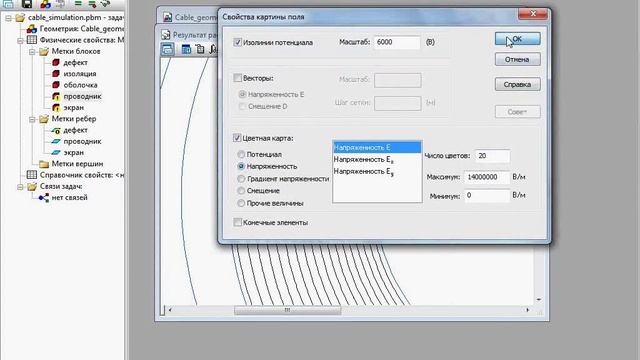The image size is (640, 360).
Task: Click the link icon beside нет связей
Action: [x=44, y=198]
